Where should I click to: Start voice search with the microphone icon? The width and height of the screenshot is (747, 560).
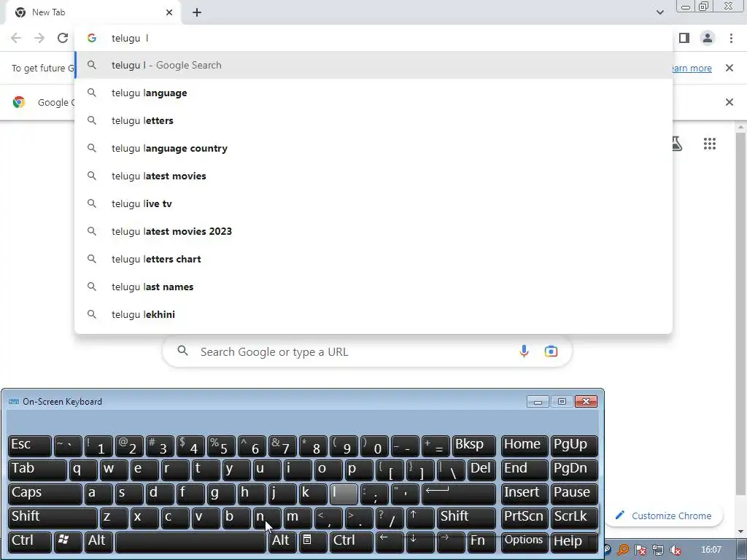pyautogui.click(x=524, y=351)
